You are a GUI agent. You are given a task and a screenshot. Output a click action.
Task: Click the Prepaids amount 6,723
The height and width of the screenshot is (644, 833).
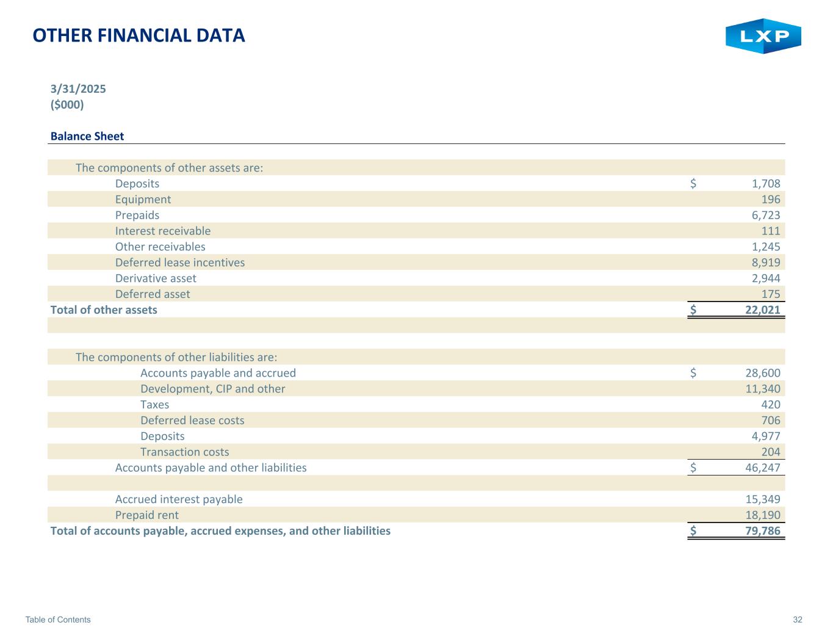click(766, 215)
